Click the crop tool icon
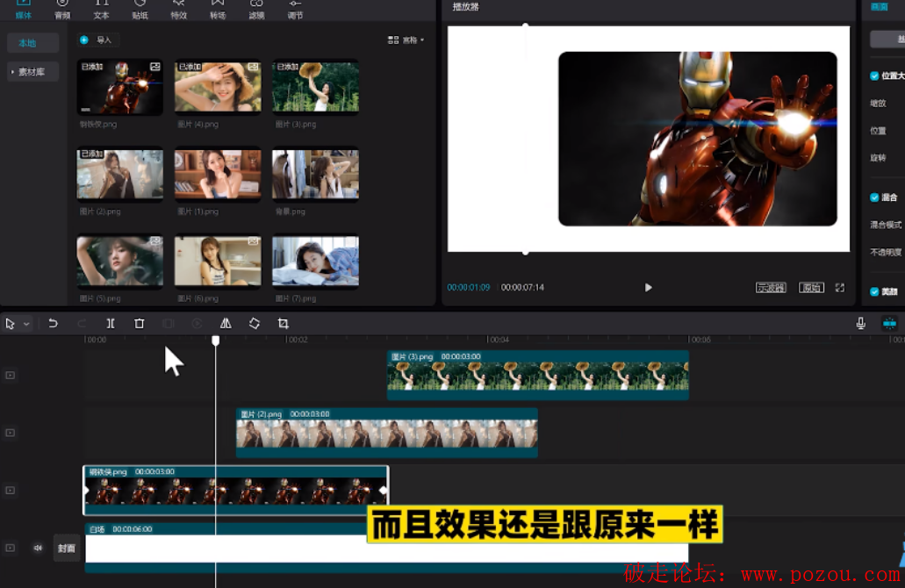Viewport: 905px width, 588px height. (x=283, y=324)
